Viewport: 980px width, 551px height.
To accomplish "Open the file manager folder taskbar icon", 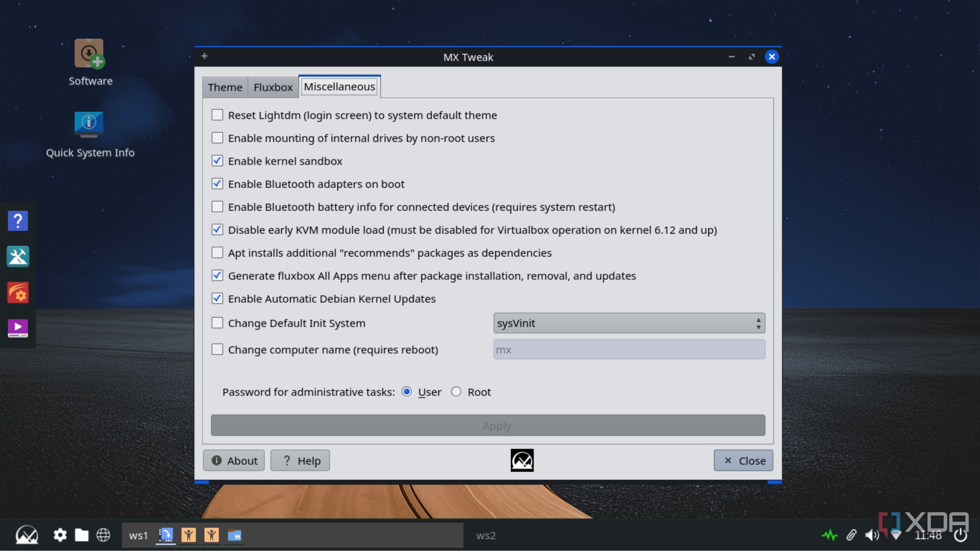I will 81,535.
